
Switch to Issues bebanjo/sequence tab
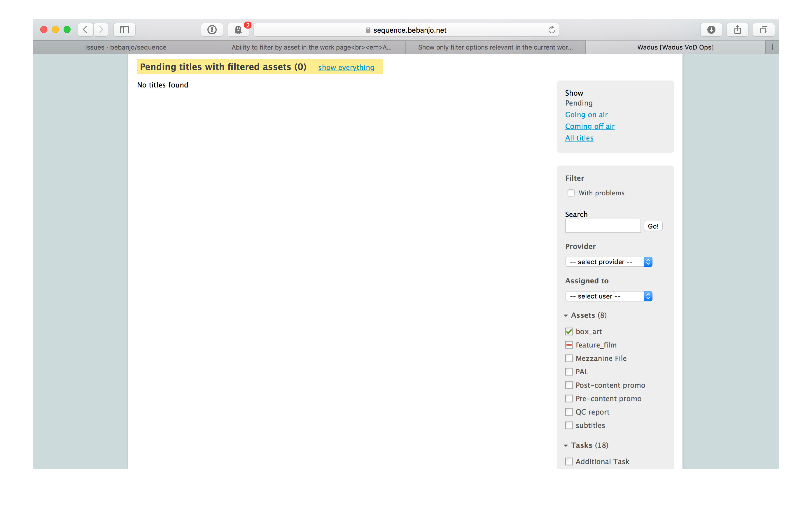[125, 47]
